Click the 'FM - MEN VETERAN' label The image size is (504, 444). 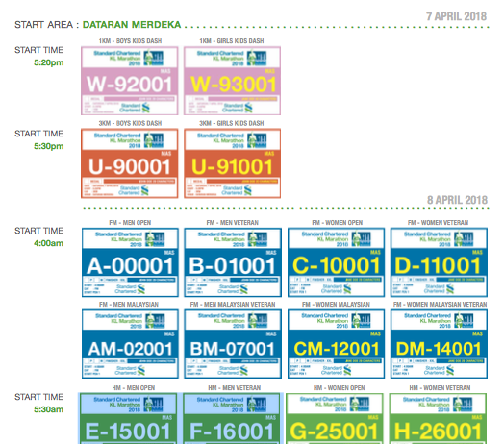233,223
